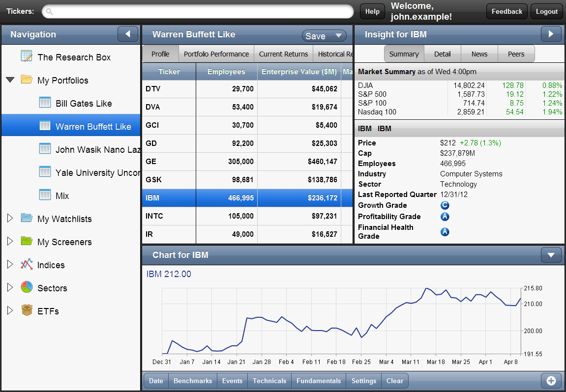Click the Growth Grade C badge
566x392 pixels.
[x=445, y=205]
